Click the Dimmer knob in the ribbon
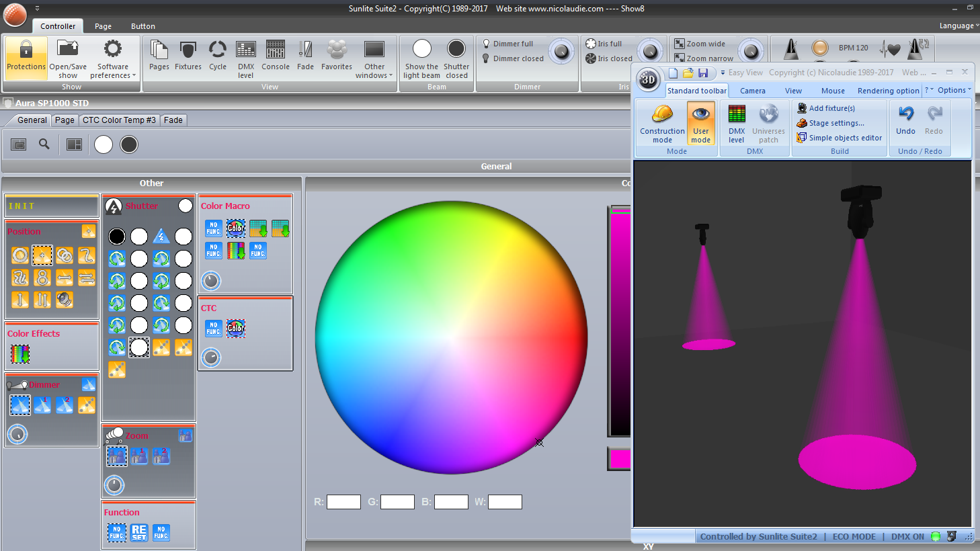 pos(561,51)
